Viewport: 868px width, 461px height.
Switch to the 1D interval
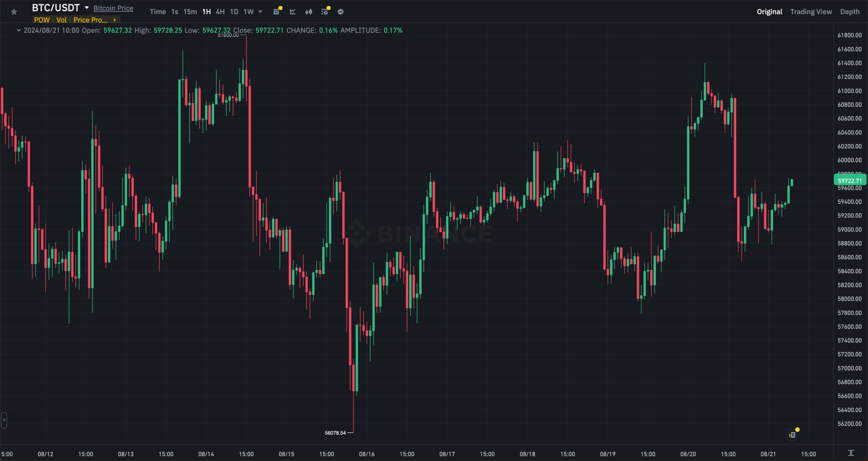click(x=234, y=12)
